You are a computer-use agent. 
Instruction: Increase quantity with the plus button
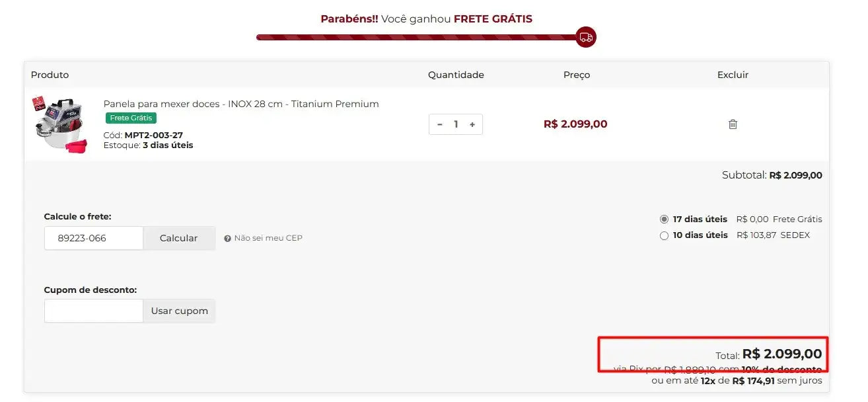[x=472, y=124]
